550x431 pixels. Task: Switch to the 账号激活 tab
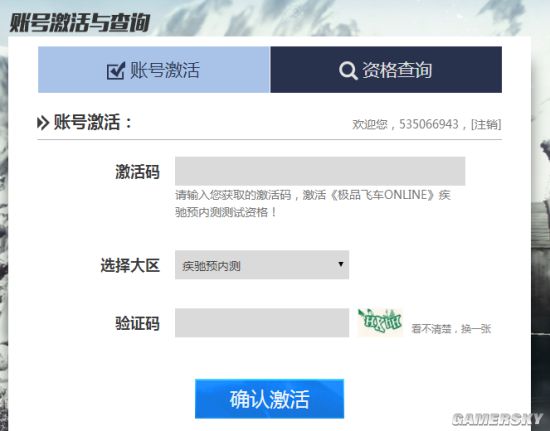click(154, 69)
